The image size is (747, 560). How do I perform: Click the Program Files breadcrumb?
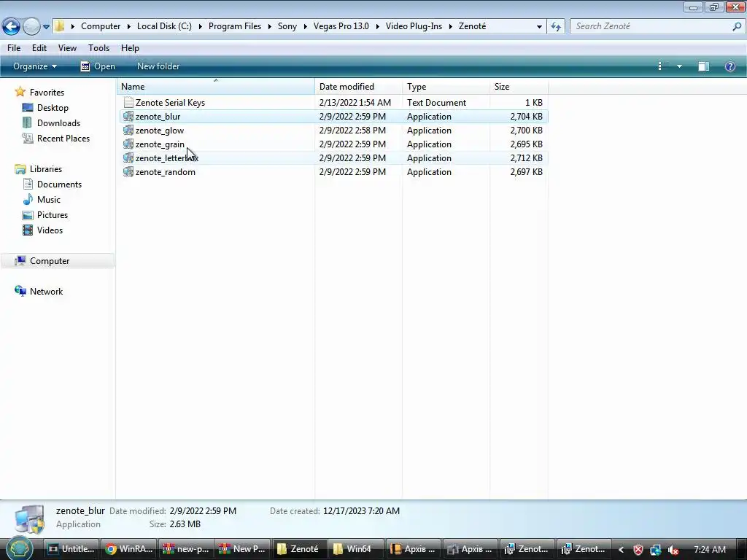coord(235,26)
